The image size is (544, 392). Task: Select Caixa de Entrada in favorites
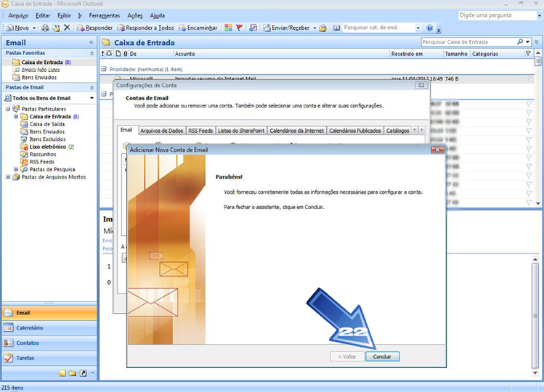(41, 62)
